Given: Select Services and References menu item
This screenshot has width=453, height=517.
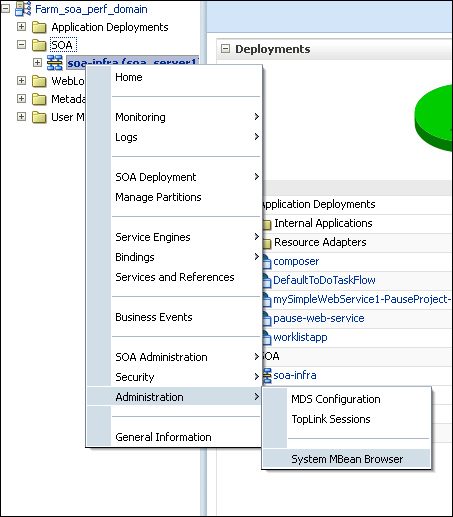Looking at the screenshot, I should (174, 277).
